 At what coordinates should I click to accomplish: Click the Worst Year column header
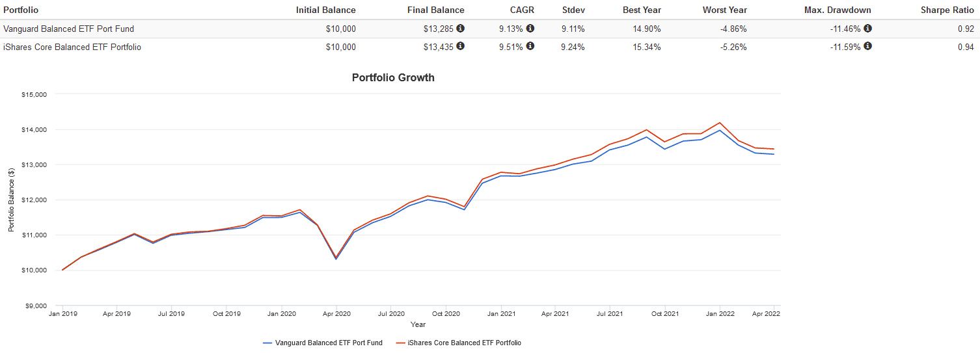pos(724,10)
